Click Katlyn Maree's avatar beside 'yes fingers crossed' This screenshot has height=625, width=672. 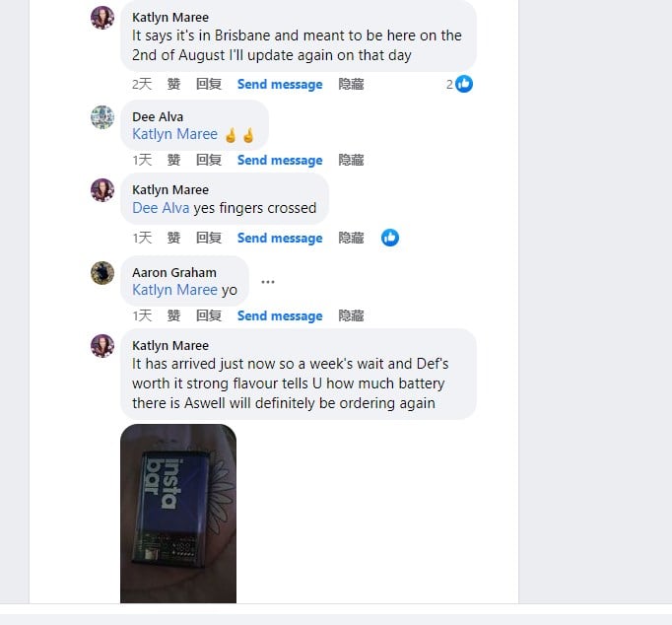102,190
